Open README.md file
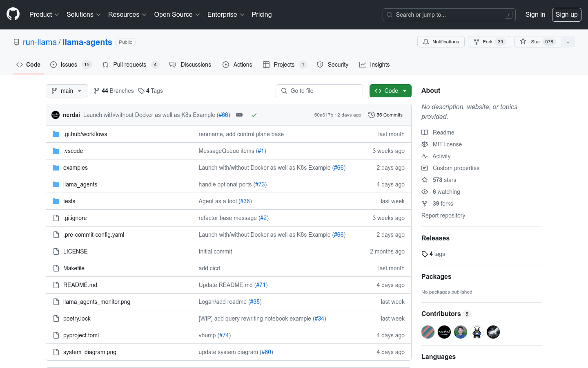Screen dimensions: 588x368 pyautogui.click(x=80, y=285)
